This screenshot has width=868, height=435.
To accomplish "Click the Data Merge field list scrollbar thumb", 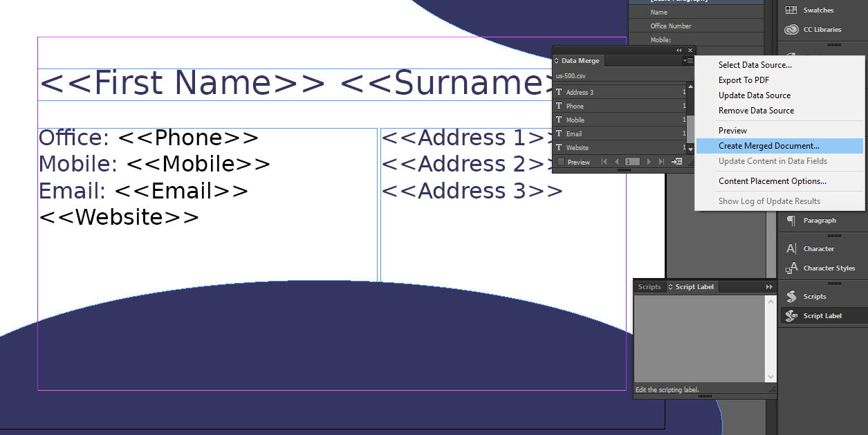I will click(x=690, y=129).
